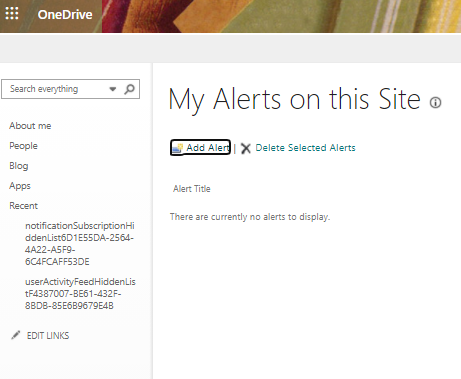Screen dimensions: 461x379
Task: Click the search magnifier icon
Action: (129, 89)
